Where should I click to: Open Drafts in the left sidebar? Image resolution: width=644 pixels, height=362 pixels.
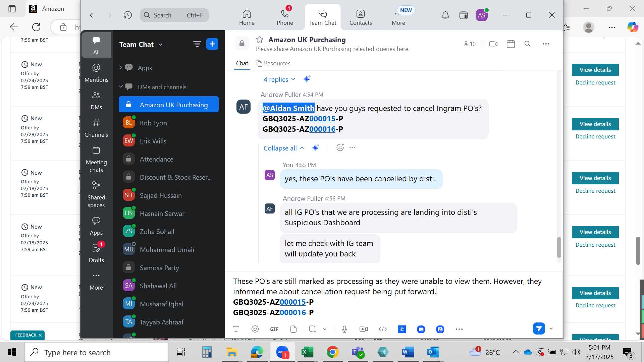96,253
